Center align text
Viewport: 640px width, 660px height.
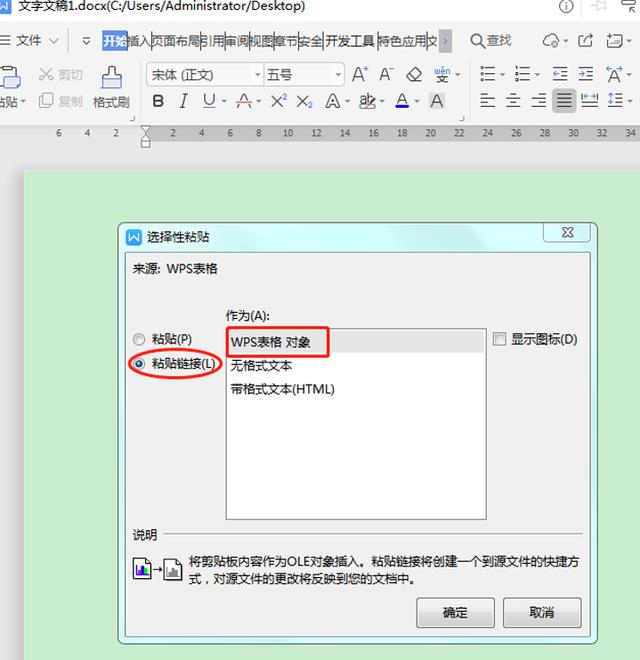click(513, 101)
